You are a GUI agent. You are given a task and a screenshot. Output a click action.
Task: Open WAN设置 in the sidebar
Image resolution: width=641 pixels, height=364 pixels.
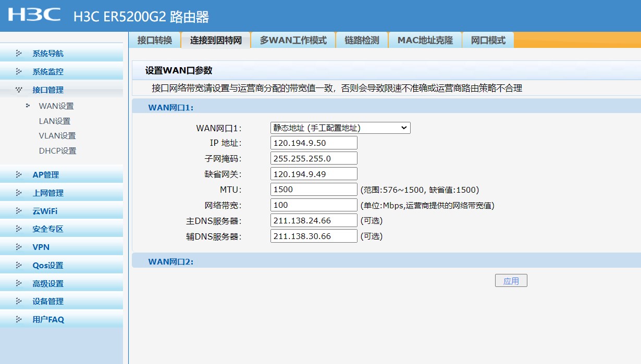tap(56, 106)
